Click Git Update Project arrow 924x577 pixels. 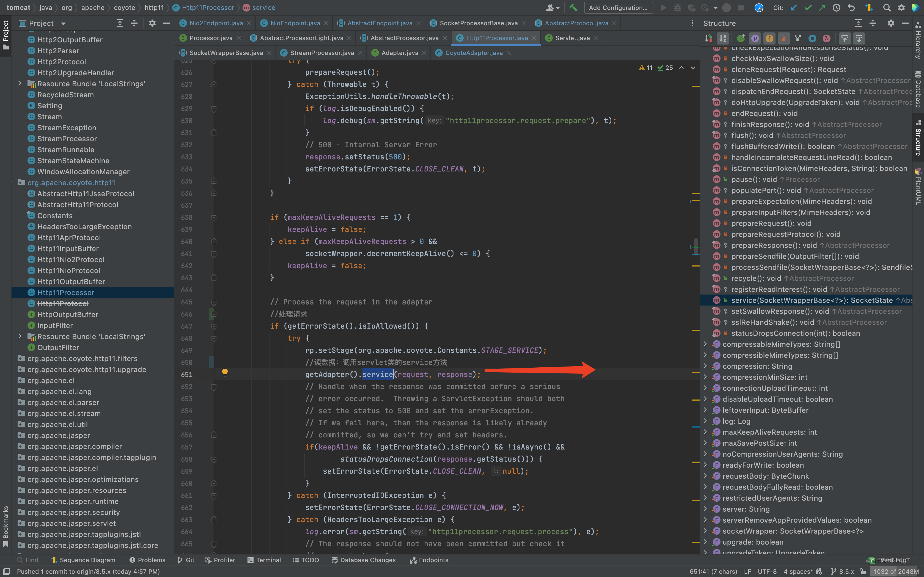794,8
